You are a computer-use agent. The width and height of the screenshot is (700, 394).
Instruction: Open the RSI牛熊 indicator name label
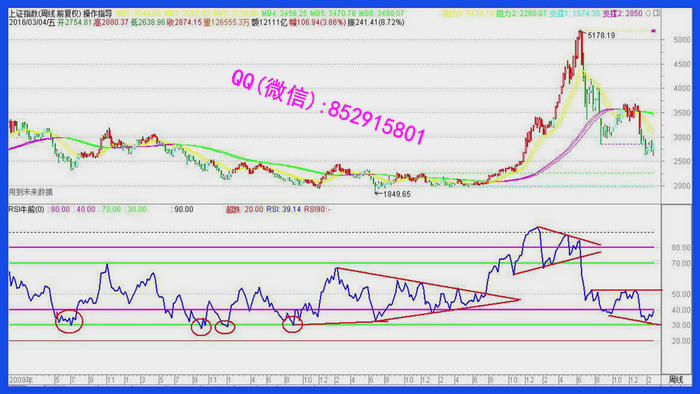(x=26, y=209)
